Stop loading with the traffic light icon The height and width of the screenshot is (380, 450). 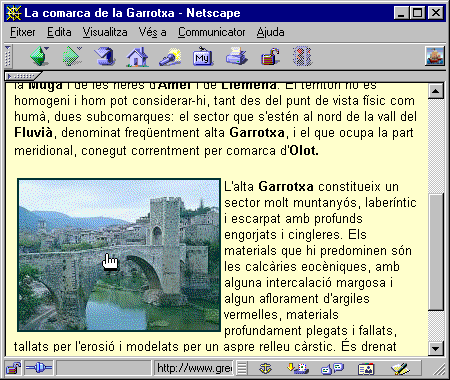click(302, 56)
